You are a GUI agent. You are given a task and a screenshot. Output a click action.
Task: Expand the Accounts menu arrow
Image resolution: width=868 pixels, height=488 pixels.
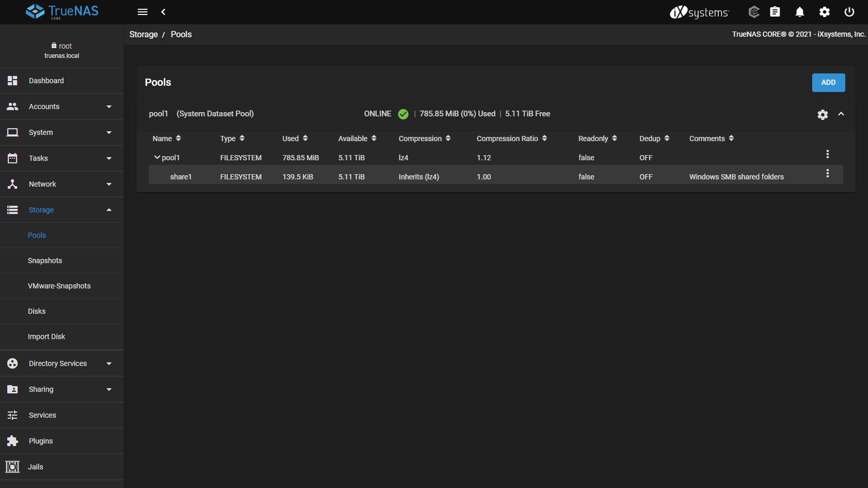tap(109, 106)
